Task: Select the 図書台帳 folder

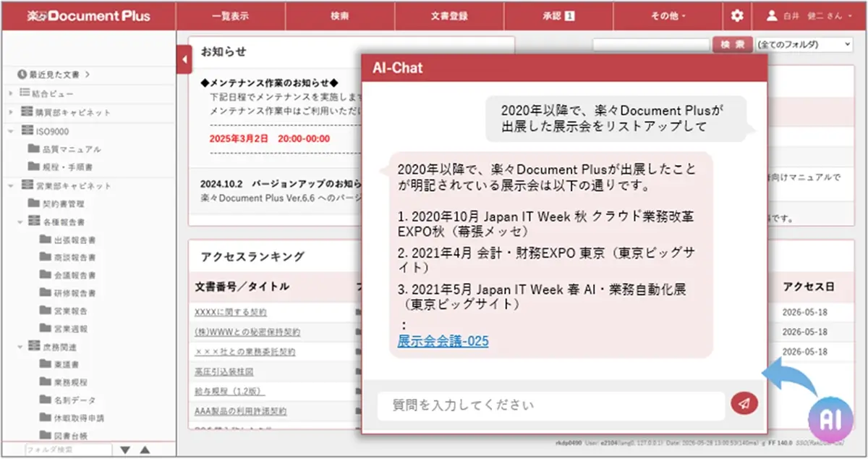Action: click(x=70, y=437)
